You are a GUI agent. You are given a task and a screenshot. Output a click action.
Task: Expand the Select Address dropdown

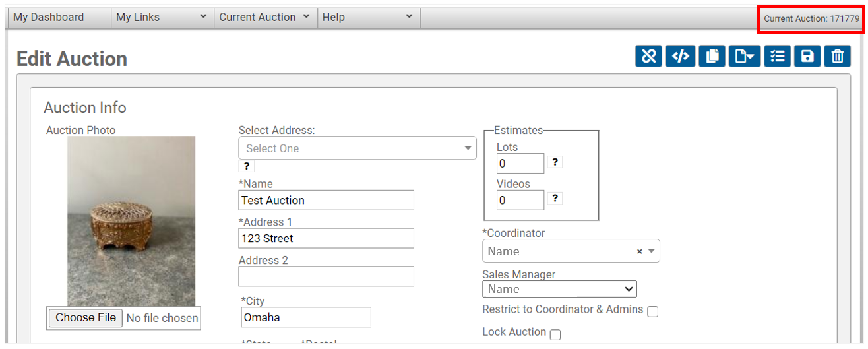(357, 148)
